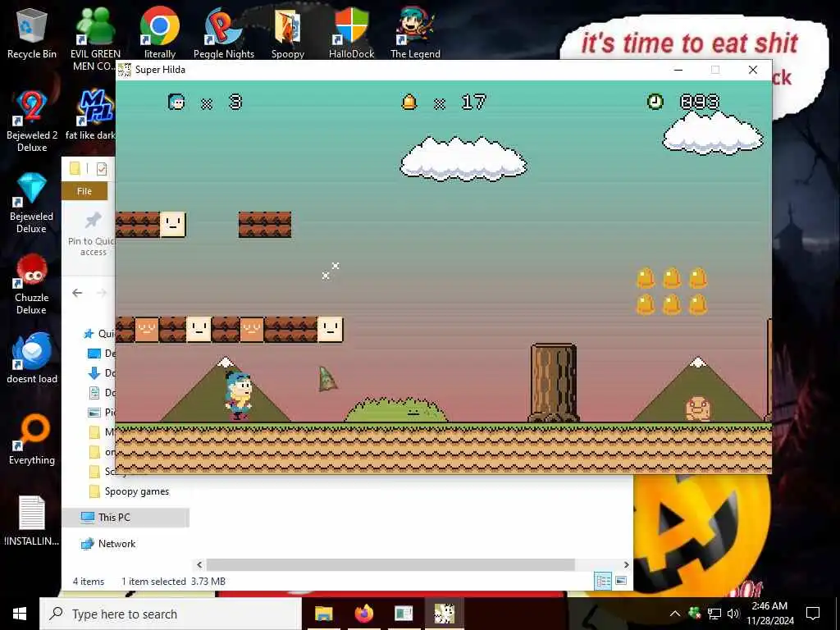Click the round enemy near the right mountain
This screenshot has height=630, width=840.
point(698,409)
